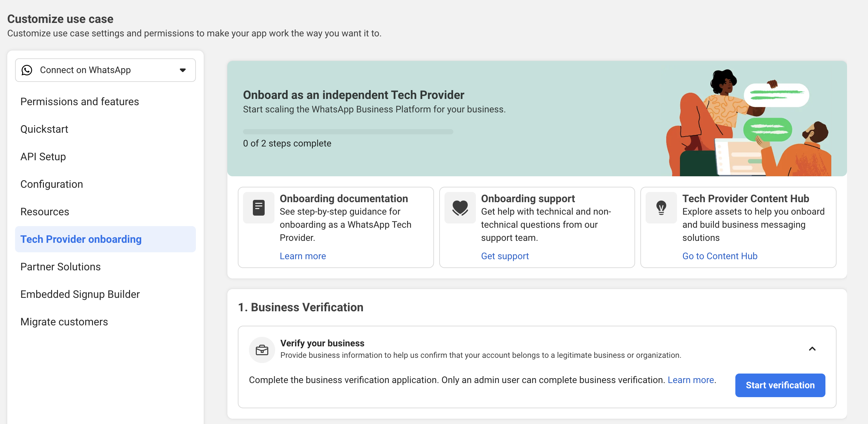Open Embedded Signup Builder
The image size is (868, 424).
tap(80, 294)
